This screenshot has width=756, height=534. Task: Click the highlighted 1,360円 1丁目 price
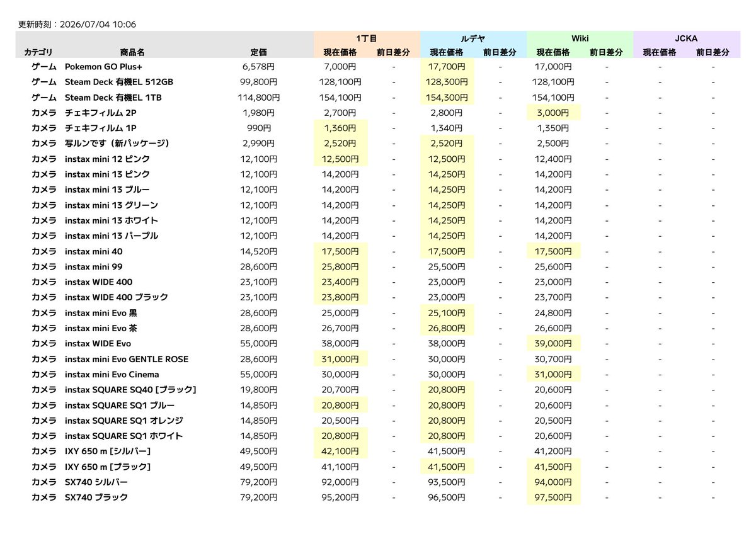[340, 128]
